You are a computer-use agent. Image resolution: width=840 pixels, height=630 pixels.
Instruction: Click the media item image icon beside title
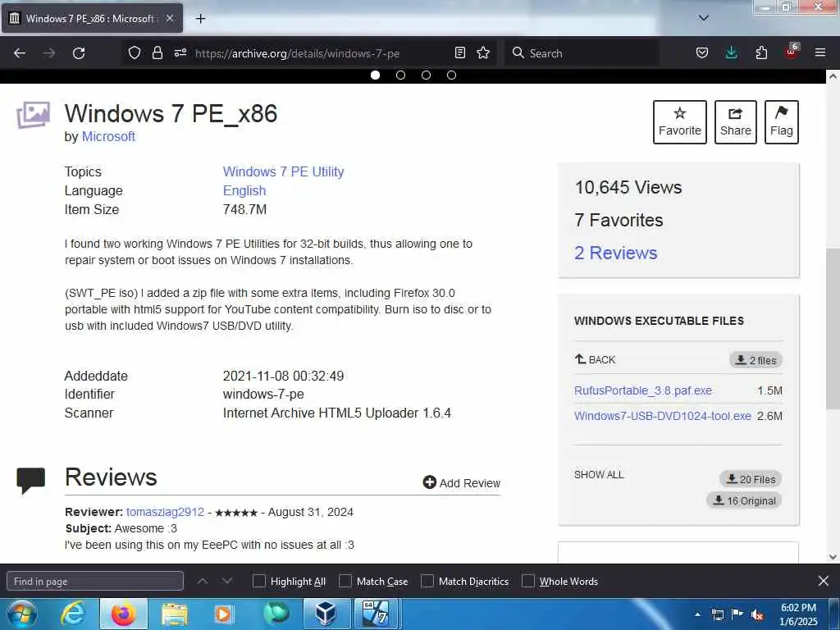coord(33,115)
